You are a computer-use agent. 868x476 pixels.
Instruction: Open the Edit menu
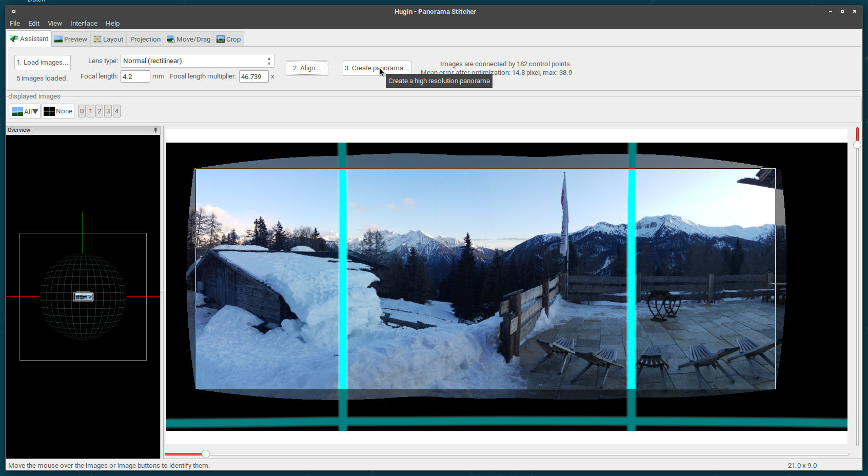(34, 23)
